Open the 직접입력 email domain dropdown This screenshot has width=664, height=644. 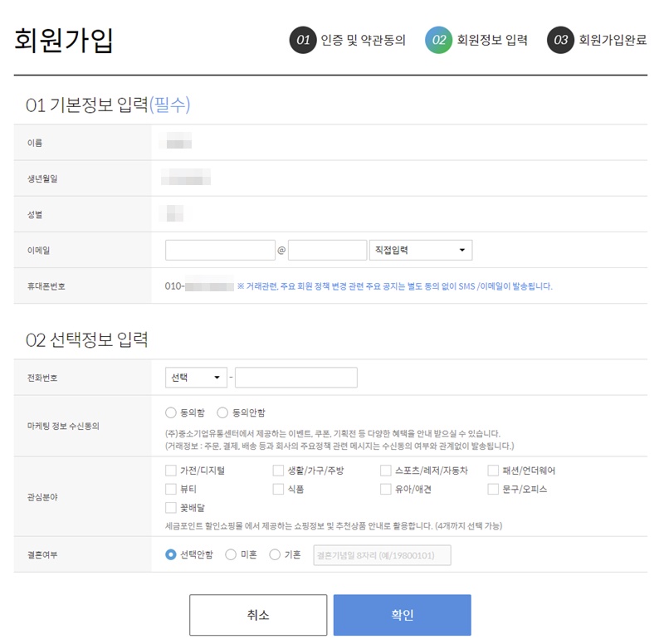coord(421,251)
